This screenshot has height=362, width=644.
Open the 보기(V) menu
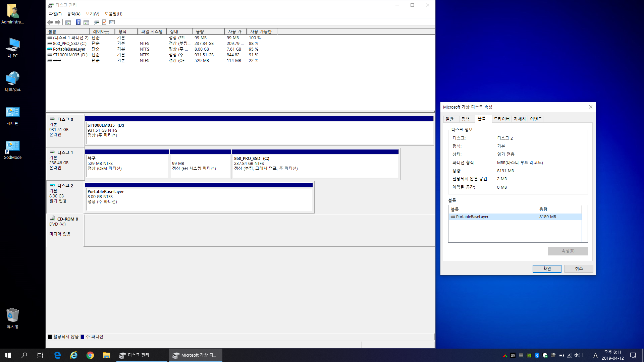93,14
